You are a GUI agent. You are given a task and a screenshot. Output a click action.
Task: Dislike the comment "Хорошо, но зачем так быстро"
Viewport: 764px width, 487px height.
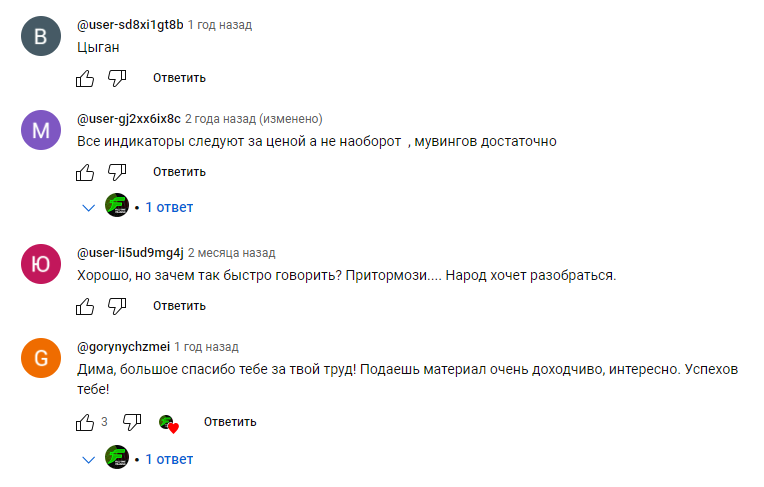(x=117, y=306)
